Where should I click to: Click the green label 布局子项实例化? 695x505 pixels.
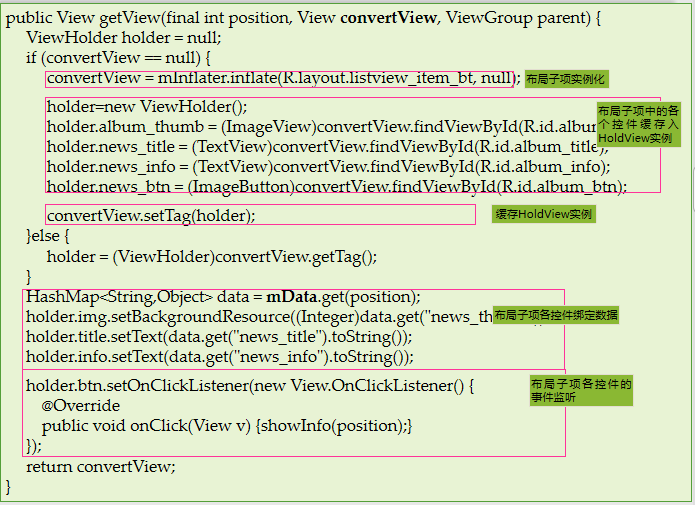566,79
